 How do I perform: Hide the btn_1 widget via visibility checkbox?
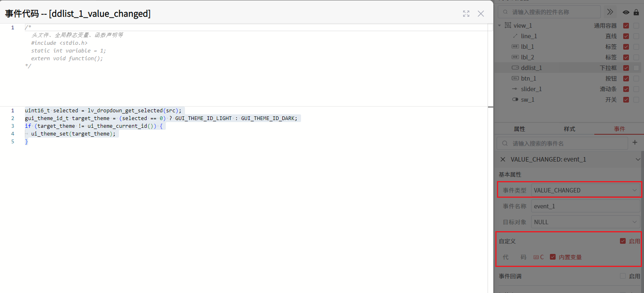[x=626, y=79]
